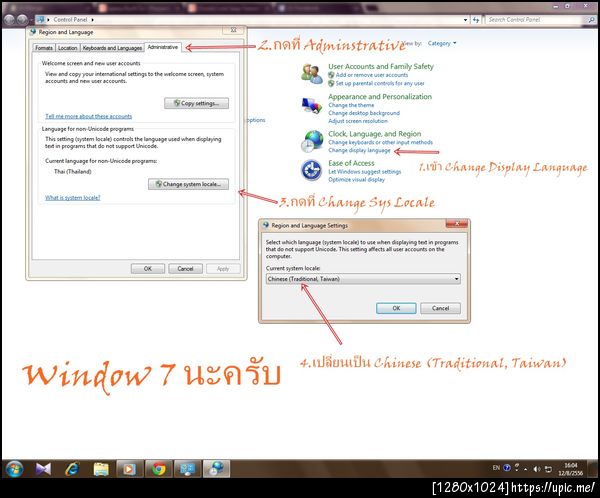Click the User Accounts and Family Safety icon
Screen dimensions: 600x498
tap(311, 74)
